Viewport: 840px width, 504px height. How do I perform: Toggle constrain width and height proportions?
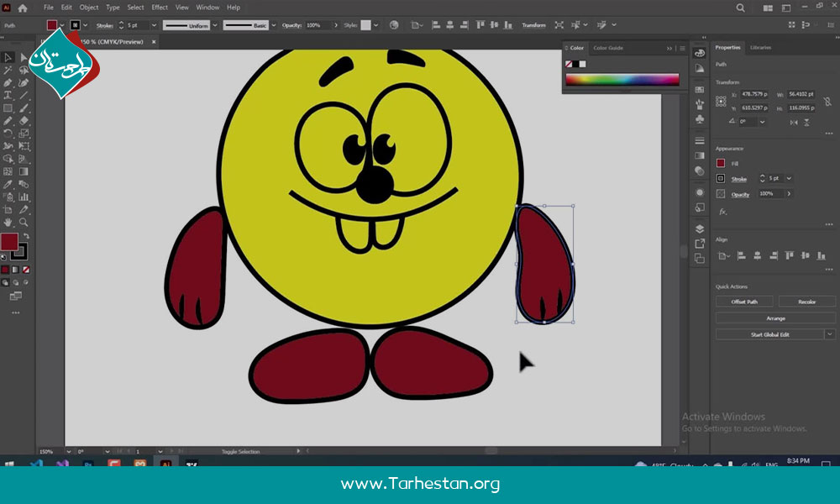[829, 101]
